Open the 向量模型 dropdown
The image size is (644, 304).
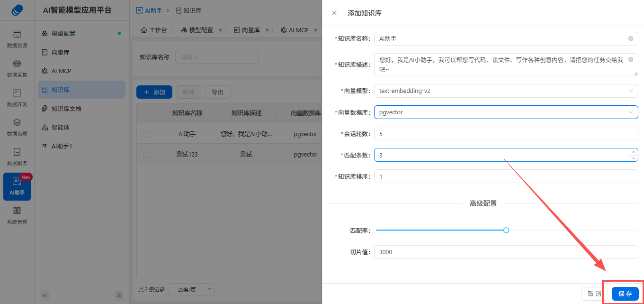(x=506, y=91)
